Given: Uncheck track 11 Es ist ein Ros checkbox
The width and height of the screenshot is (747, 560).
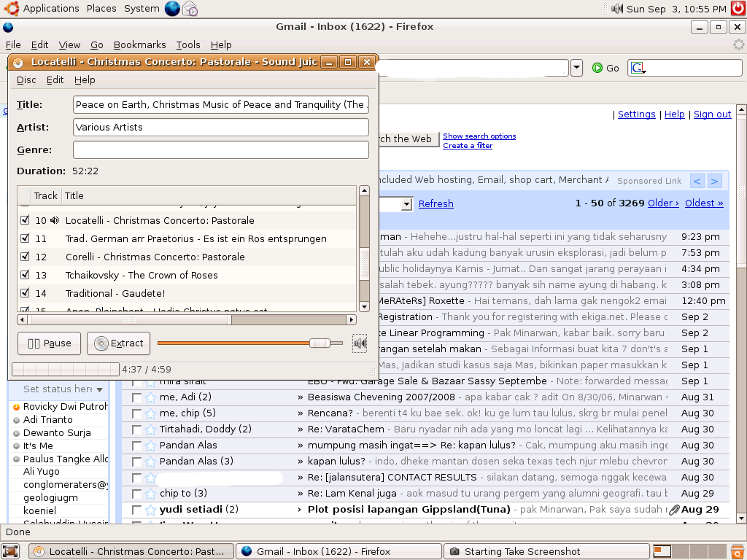Looking at the screenshot, I should (x=26, y=238).
